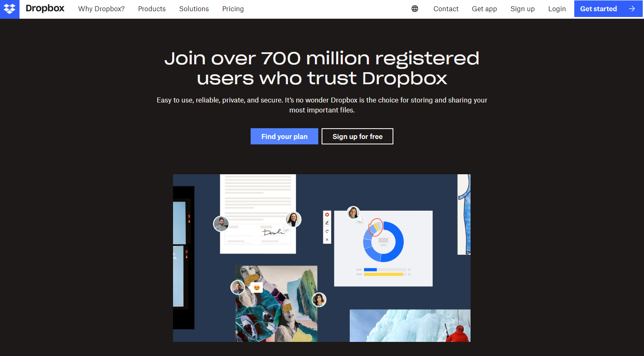Click the redo arrow icon in annotation toolbar
The image size is (644, 356).
pyautogui.click(x=327, y=231)
